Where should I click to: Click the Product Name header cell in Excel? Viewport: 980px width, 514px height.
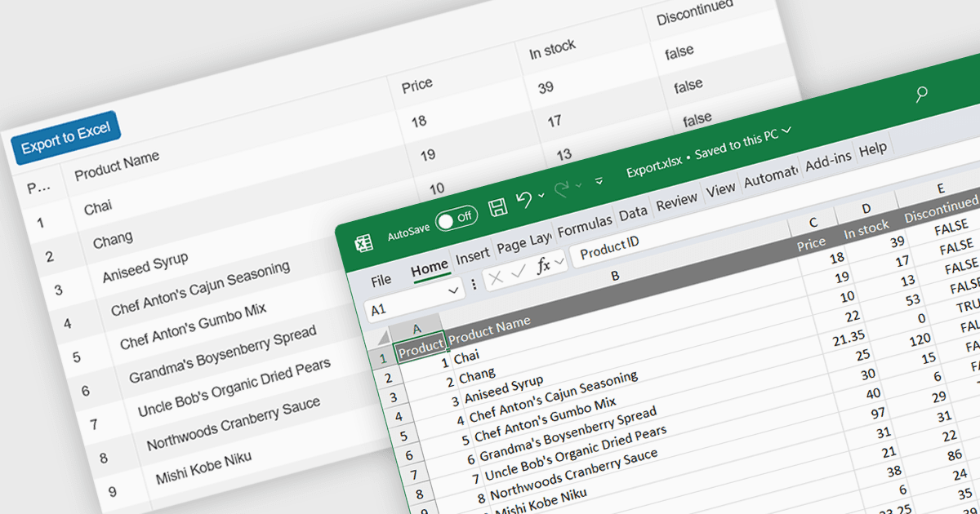pyautogui.click(x=489, y=329)
